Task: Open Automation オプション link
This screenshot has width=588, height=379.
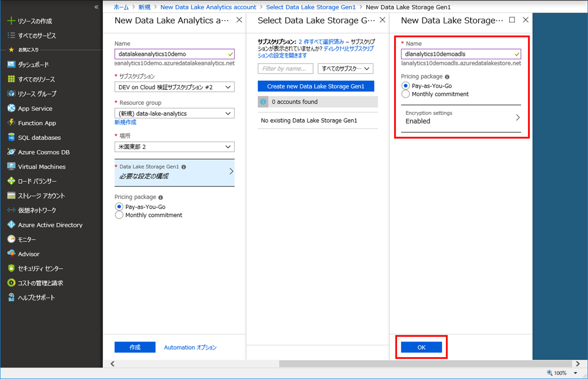Action: (190, 347)
